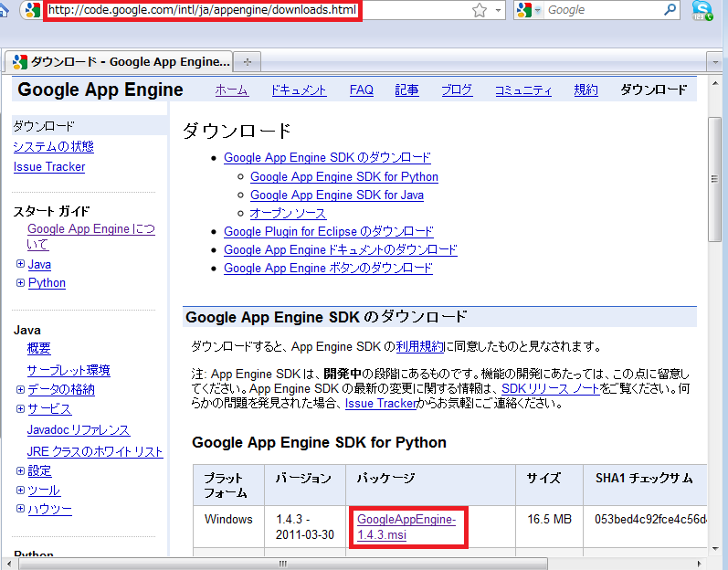
Task: Click the magnifier search icon
Action: tap(670, 9)
